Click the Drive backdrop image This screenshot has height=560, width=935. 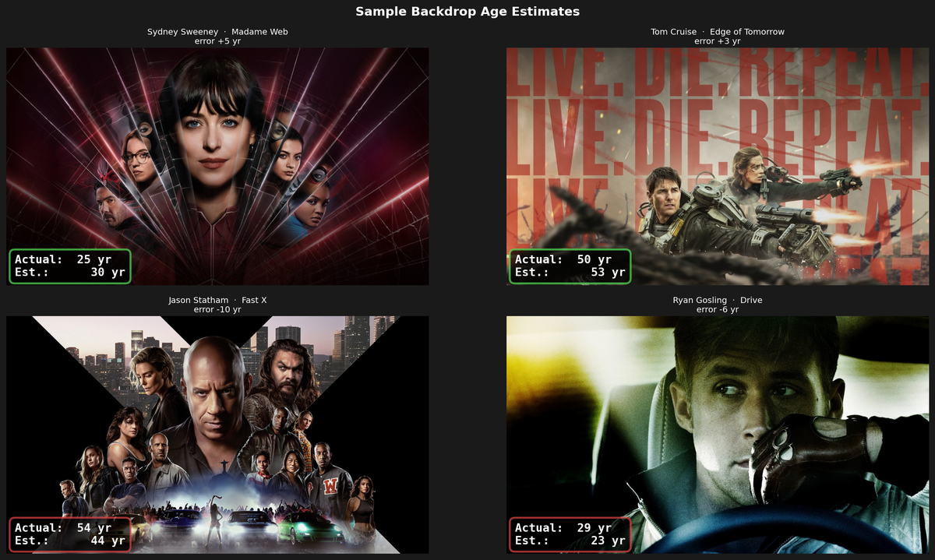[x=718, y=435]
